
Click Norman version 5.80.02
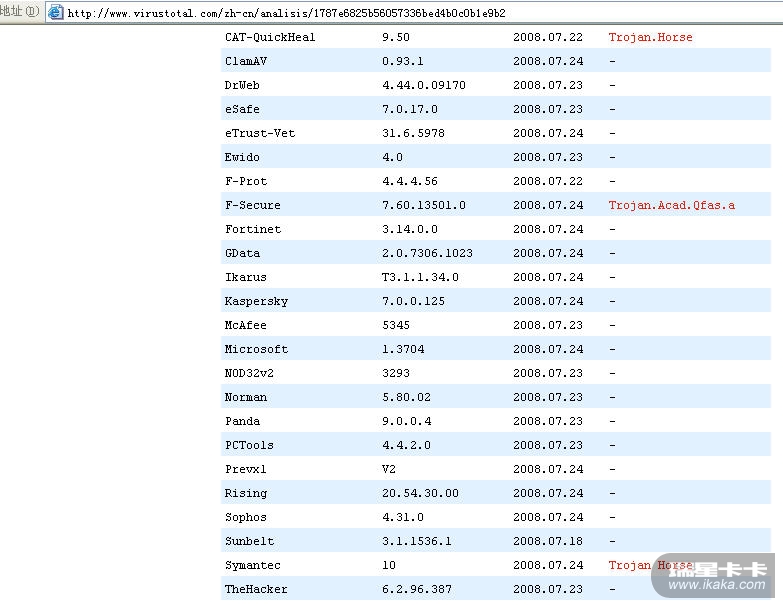406,397
